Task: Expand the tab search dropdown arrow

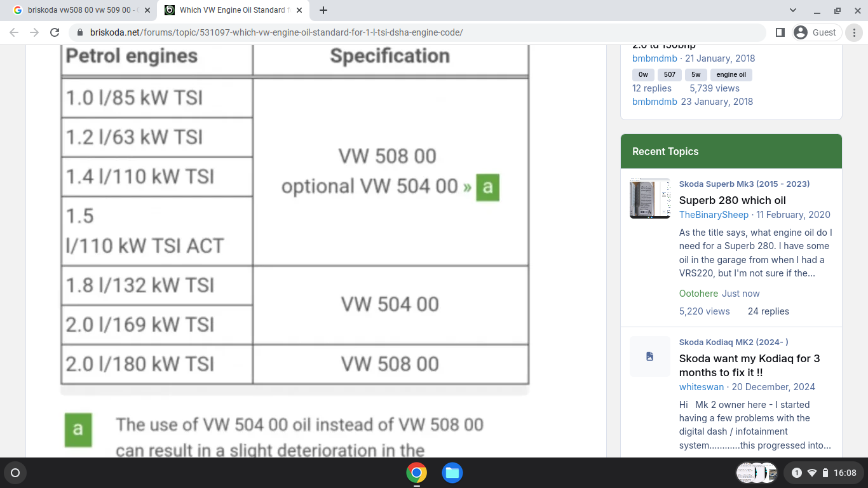Action: tap(793, 10)
